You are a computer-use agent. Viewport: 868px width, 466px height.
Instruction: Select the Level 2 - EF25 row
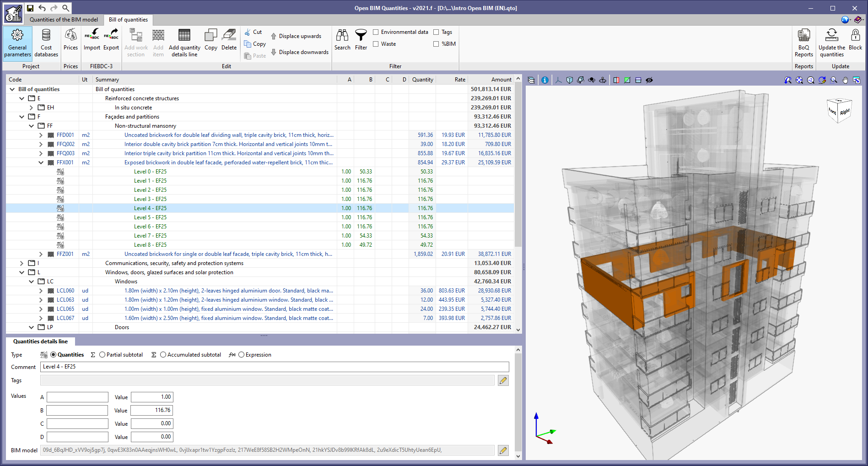point(260,190)
